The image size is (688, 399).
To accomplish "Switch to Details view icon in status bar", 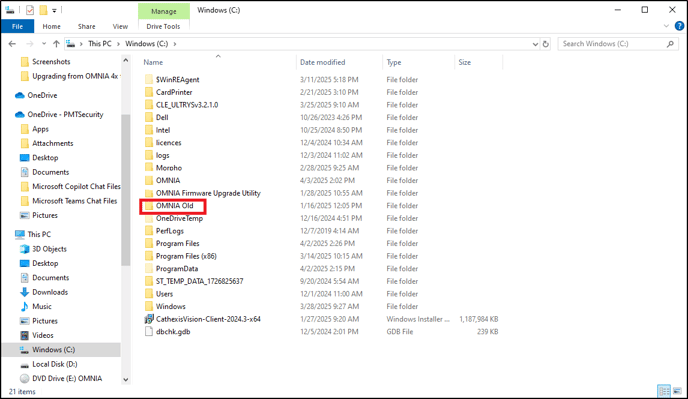I will click(664, 391).
